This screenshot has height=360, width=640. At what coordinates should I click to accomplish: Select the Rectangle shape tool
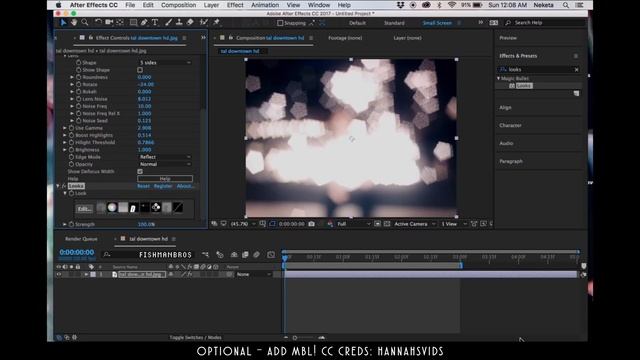tap(133, 22)
